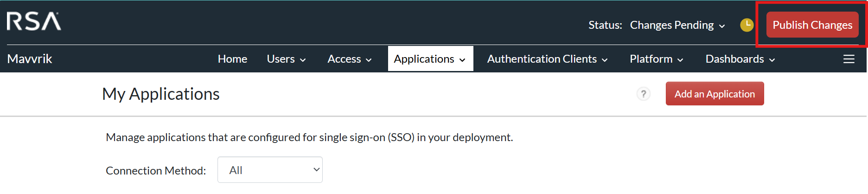Open the Applications menu tab
Image resolution: width=868 pixels, height=194 pixels.
(x=430, y=59)
